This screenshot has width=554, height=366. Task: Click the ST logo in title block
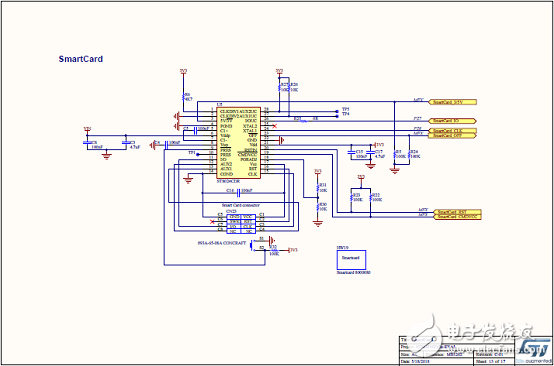tap(533, 351)
